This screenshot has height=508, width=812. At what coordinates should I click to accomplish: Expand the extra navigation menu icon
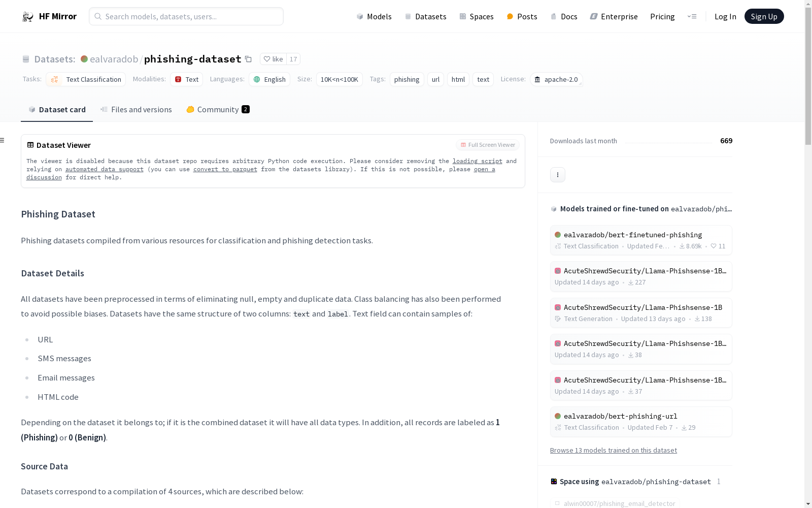click(692, 17)
